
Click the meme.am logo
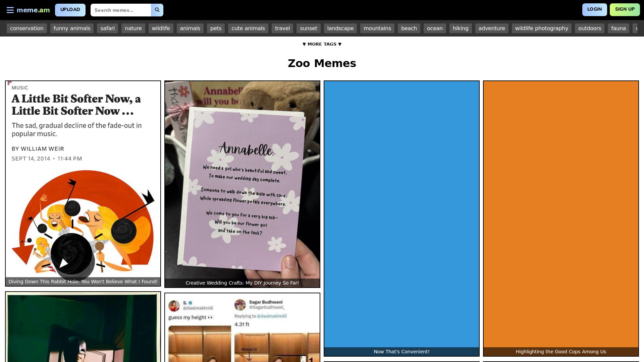pyautogui.click(x=33, y=10)
